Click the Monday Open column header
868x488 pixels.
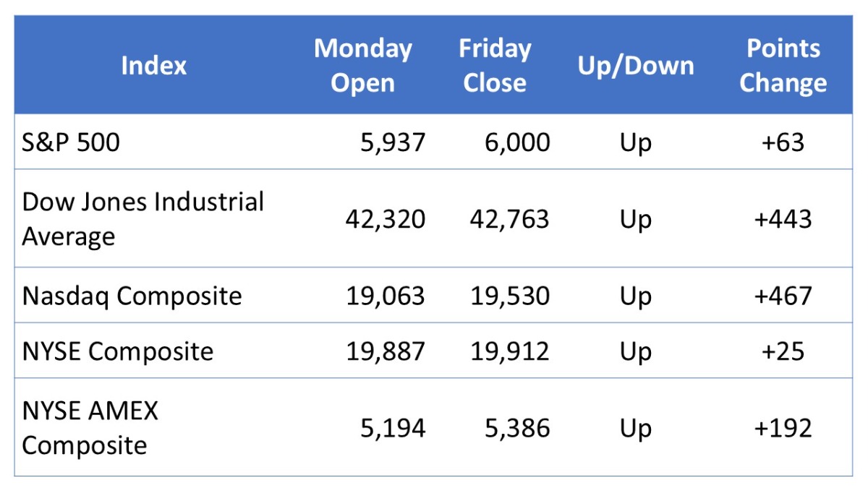click(362, 66)
